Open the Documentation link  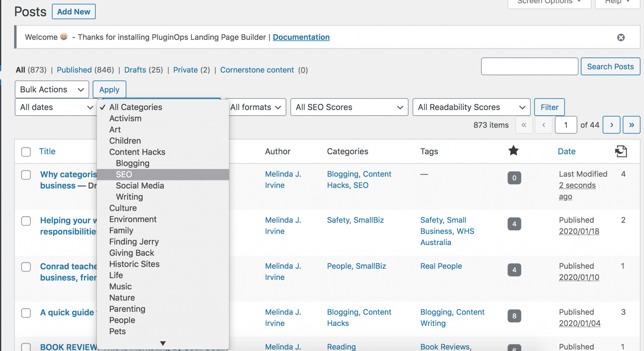click(x=301, y=37)
